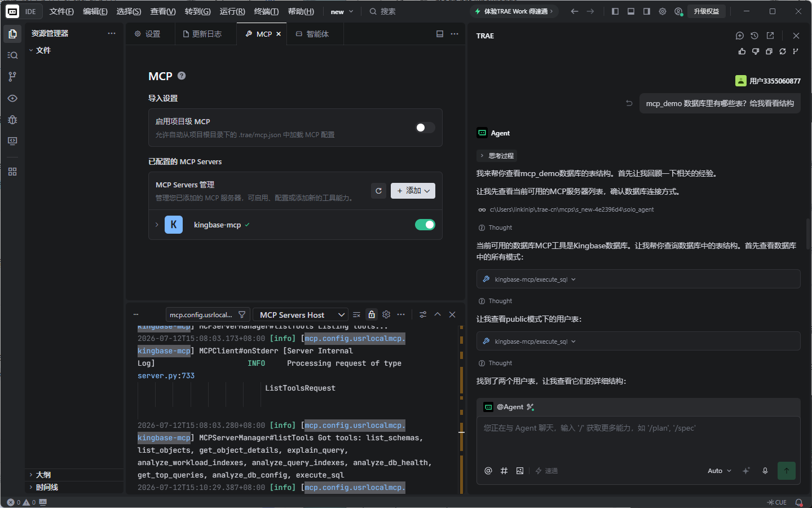This screenshot has width=812, height=508.
Task: Attach an image to the chat
Action: tap(520, 471)
